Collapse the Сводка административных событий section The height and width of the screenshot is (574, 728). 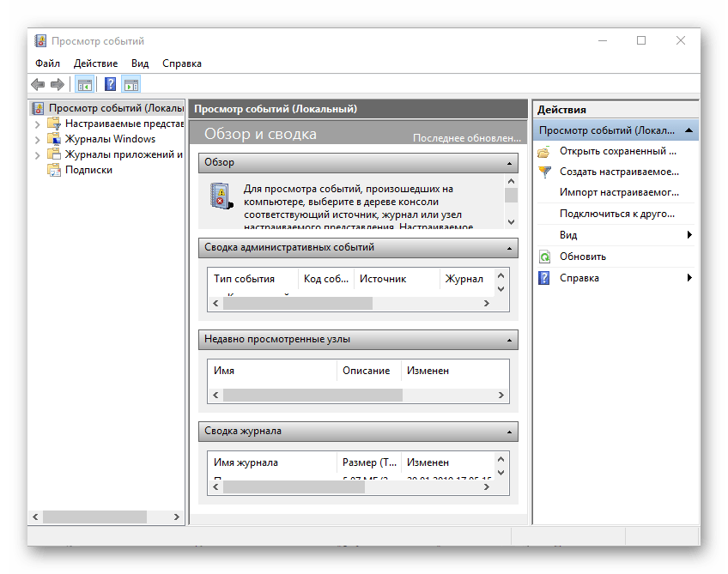click(x=509, y=248)
